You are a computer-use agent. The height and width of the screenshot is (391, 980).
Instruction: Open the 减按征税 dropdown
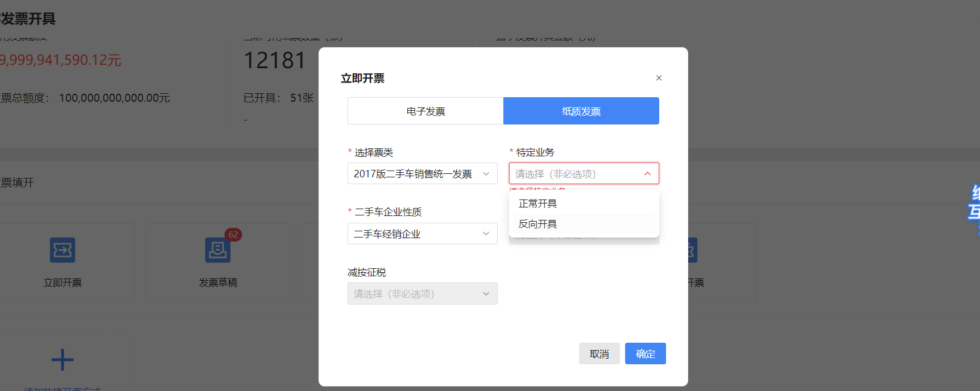coord(422,294)
